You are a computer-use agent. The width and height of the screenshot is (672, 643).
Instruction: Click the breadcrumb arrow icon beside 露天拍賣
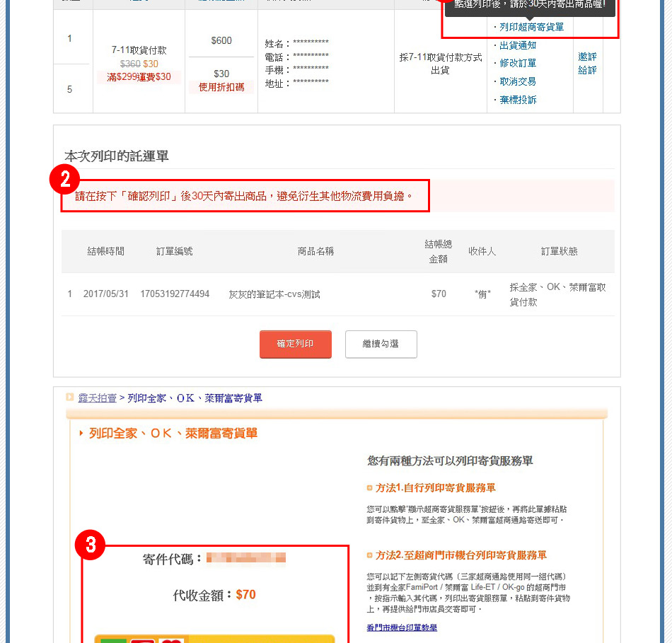coord(70,397)
